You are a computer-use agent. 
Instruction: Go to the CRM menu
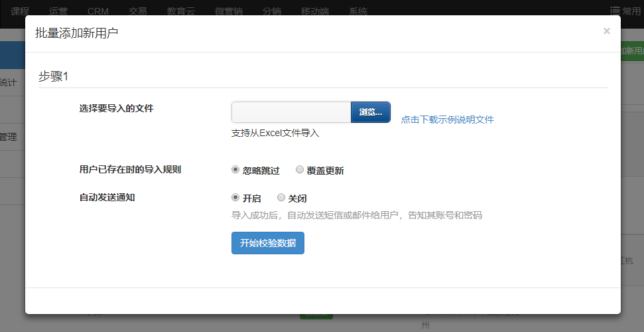coord(99,11)
